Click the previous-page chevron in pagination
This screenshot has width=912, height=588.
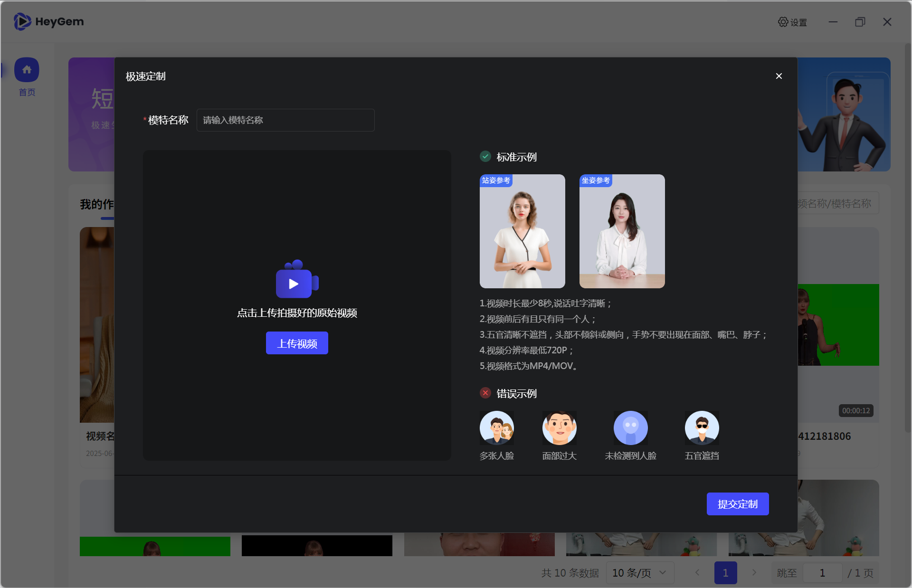click(697, 573)
